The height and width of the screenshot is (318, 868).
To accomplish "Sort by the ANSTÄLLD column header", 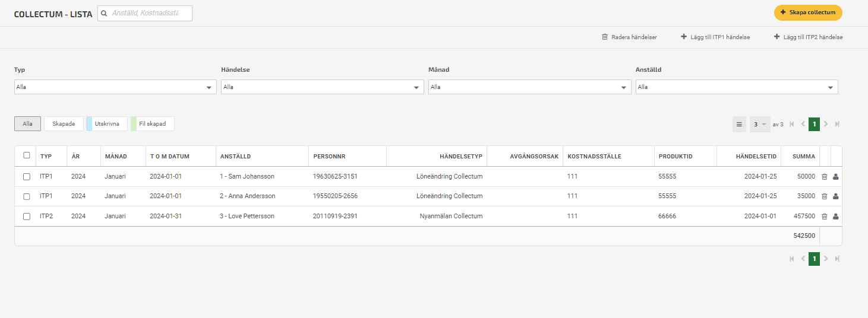I will pos(235,157).
